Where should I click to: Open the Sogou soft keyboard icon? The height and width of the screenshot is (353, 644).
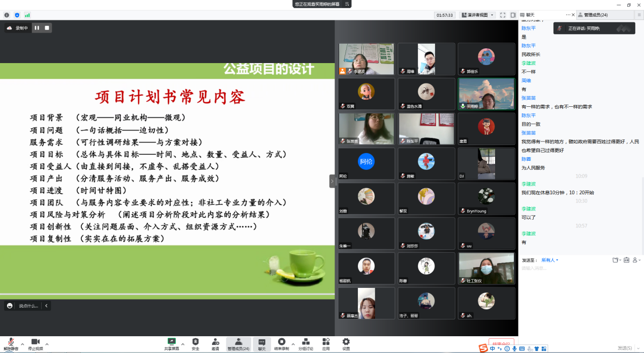(x=522, y=348)
